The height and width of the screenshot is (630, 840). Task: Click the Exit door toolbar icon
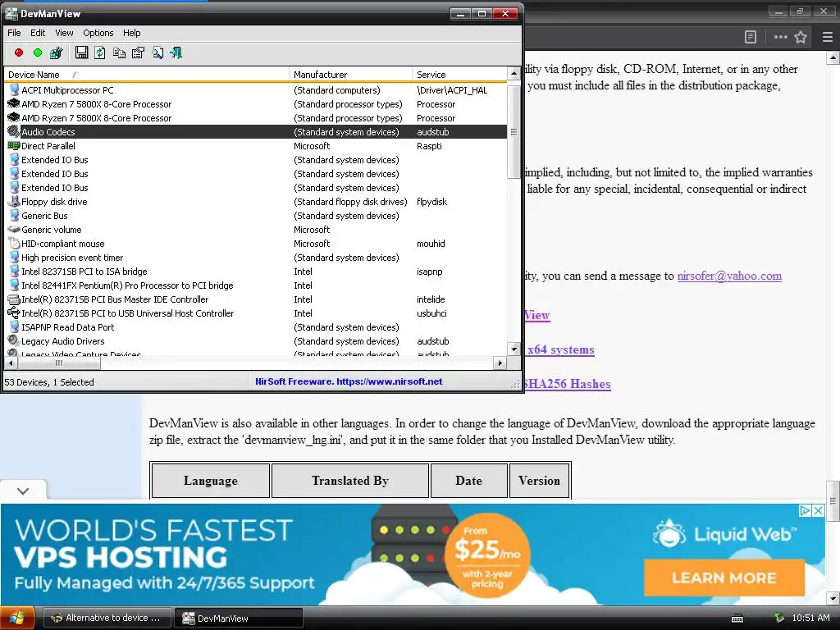click(176, 52)
